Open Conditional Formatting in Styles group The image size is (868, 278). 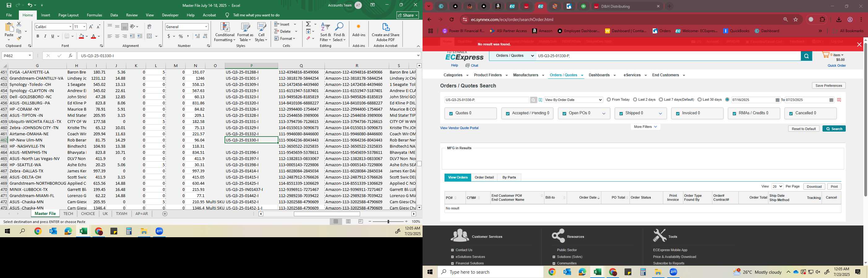tap(225, 32)
